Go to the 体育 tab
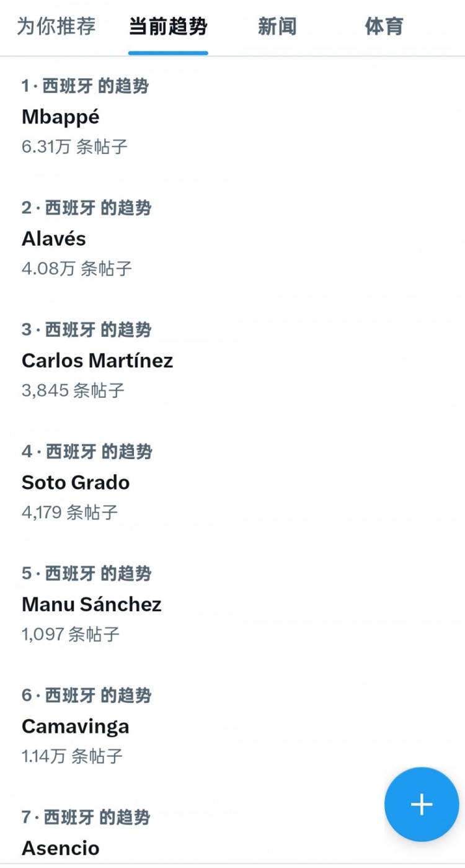465x868 pixels. coord(384,27)
